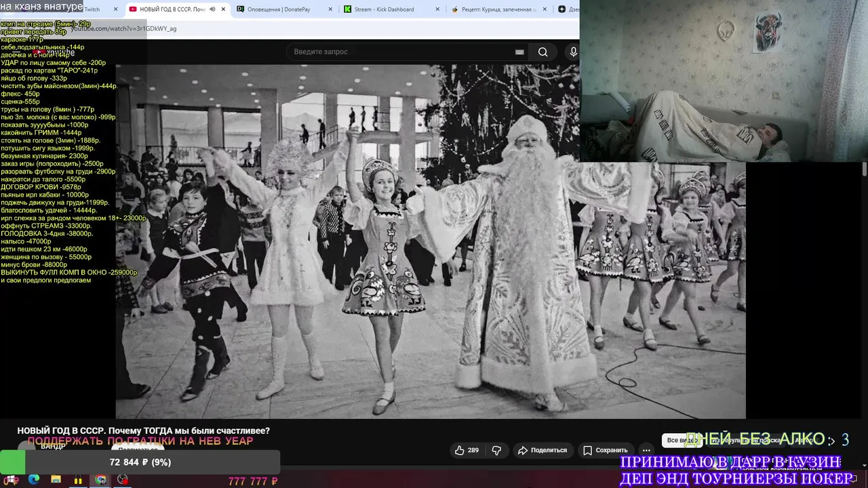Click the video title НОВЫЙ ГОД В СССР
This screenshot has width=868, height=488.
pyautogui.click(x=143, y=431)
